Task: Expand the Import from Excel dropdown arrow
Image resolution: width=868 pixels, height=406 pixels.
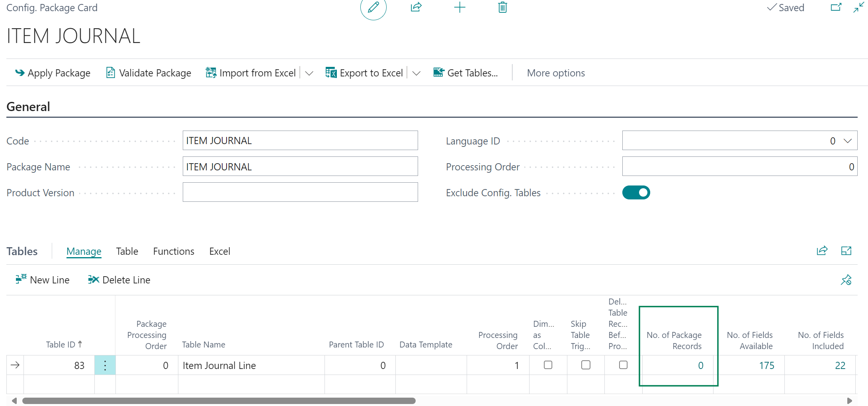Action: pyautogui.click(x=309, y=73)
